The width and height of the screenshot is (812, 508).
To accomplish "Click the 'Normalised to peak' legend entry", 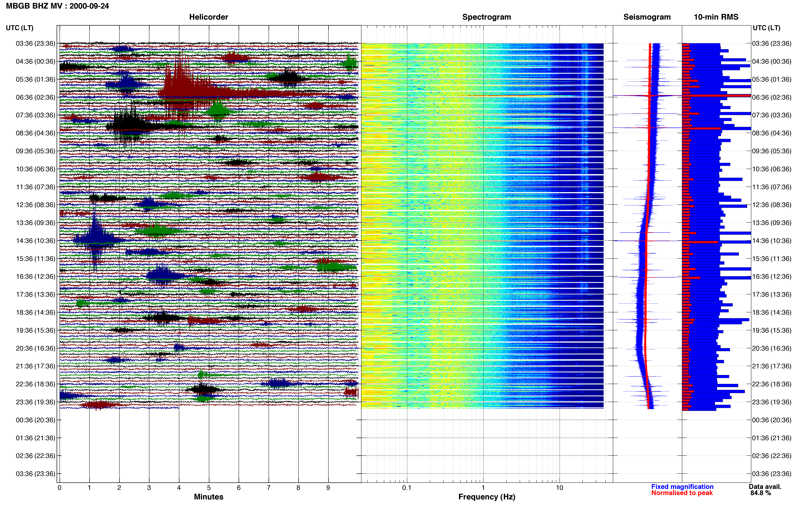I will coord(682,493).
